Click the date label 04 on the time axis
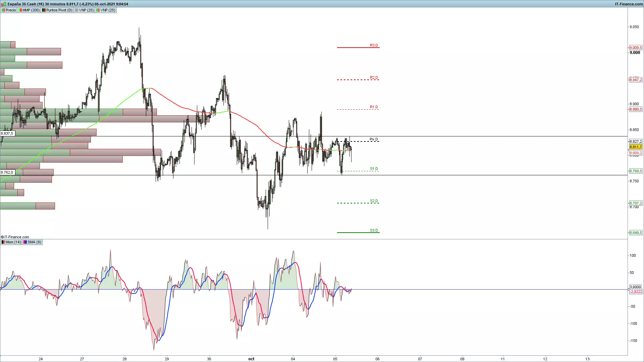The image size is (644, 362). click(x=293, y=359)
